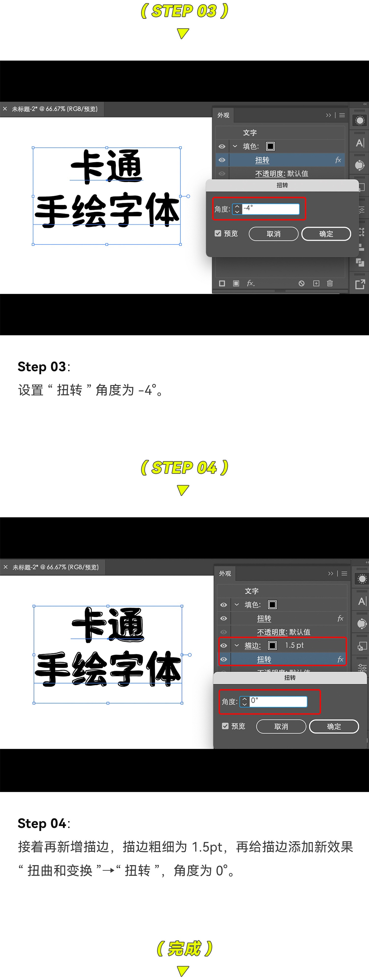
Task: Click Clear Appearance icon in Step 03 panel
Action: point(301,283)
